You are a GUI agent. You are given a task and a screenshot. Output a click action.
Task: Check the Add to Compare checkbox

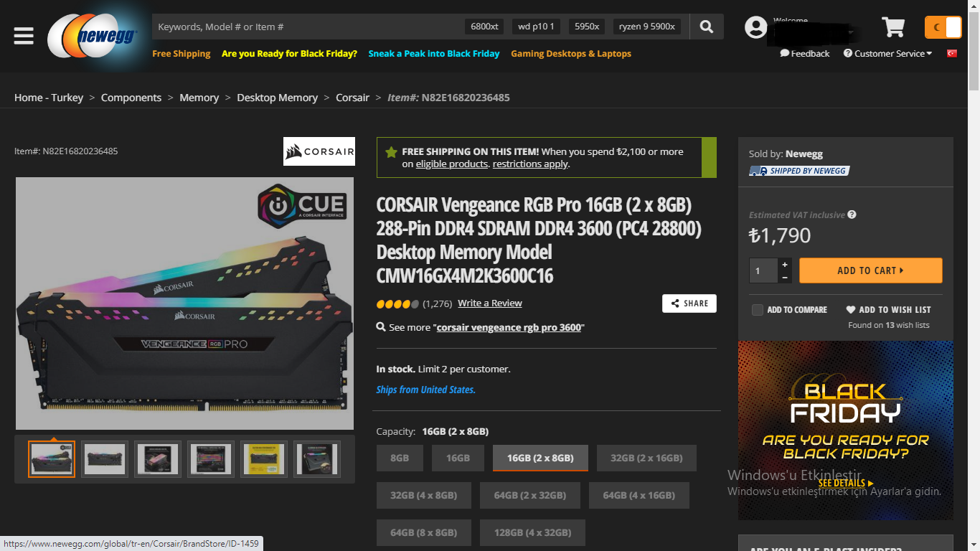(758, 310)
